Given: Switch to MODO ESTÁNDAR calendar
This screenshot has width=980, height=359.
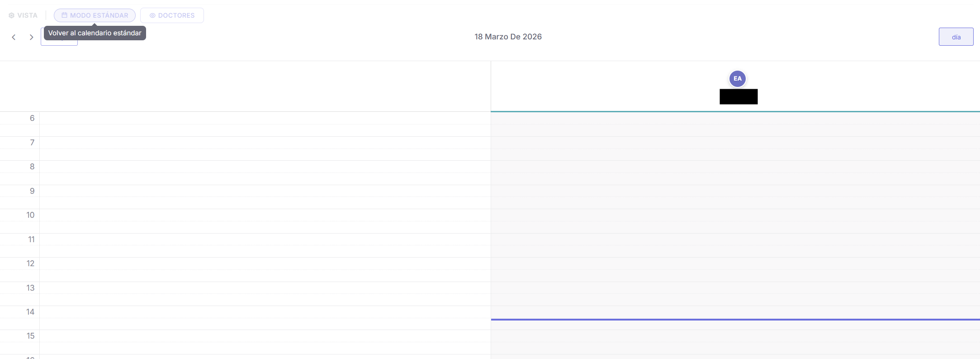Looking at the screenshot, I should click(95, 15).
